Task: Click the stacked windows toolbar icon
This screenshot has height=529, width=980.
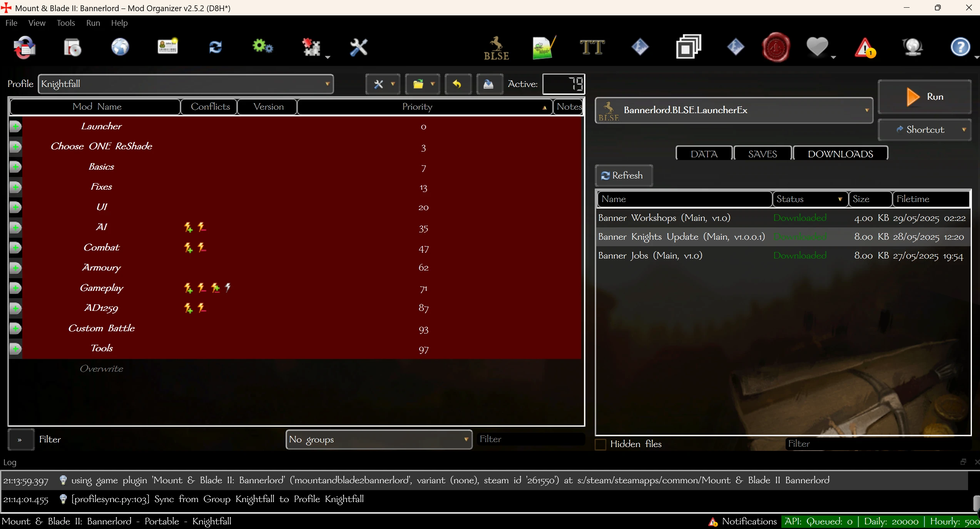Action: 689,47
